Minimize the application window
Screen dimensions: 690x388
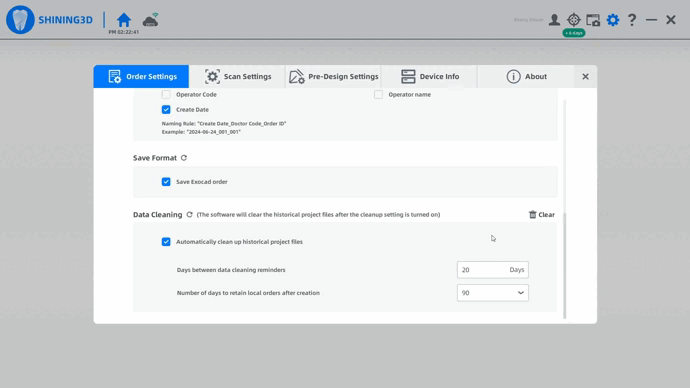pyautogui.click(x=651, y=20)
